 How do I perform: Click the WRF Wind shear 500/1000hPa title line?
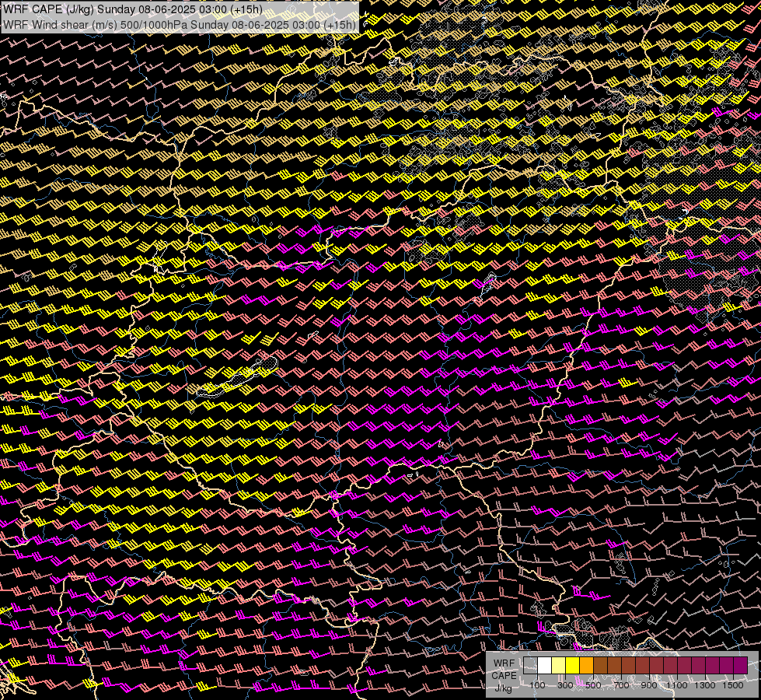(179, 24)
